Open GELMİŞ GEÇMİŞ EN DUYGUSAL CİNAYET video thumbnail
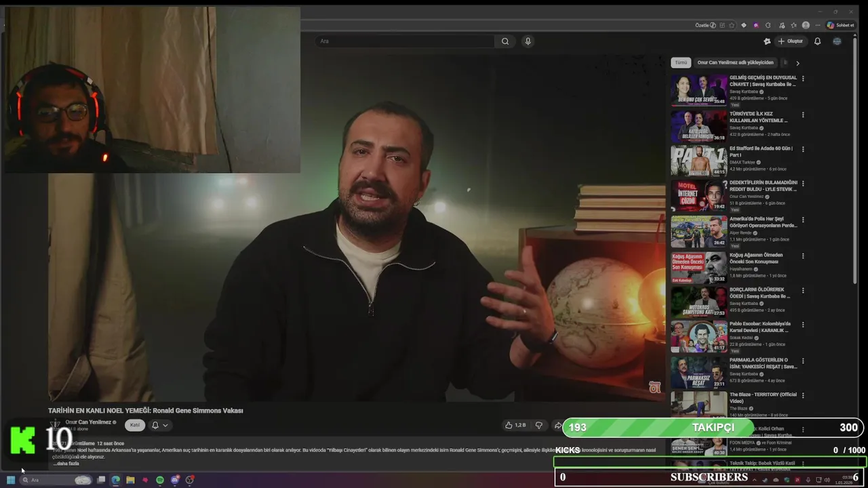The height and width of the screenshot is (488, 868). (x=699, y=90)
